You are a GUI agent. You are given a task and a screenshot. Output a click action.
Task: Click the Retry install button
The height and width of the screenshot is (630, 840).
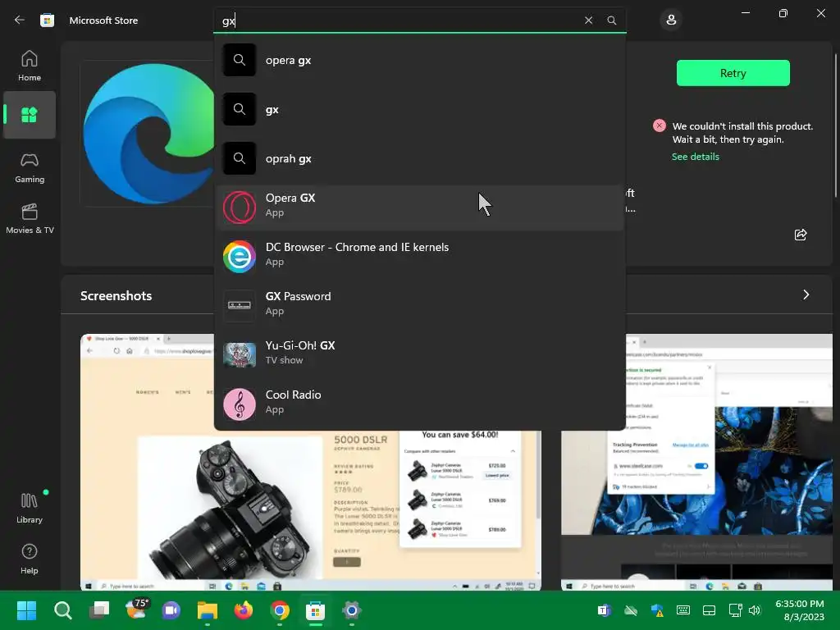coord(733,73)
